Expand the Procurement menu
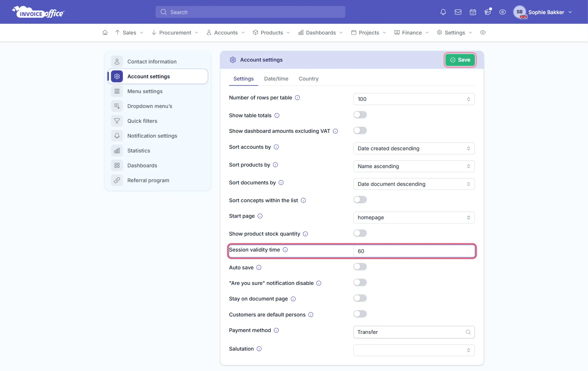This screenshot has height=371, width=588. (175, 33)
